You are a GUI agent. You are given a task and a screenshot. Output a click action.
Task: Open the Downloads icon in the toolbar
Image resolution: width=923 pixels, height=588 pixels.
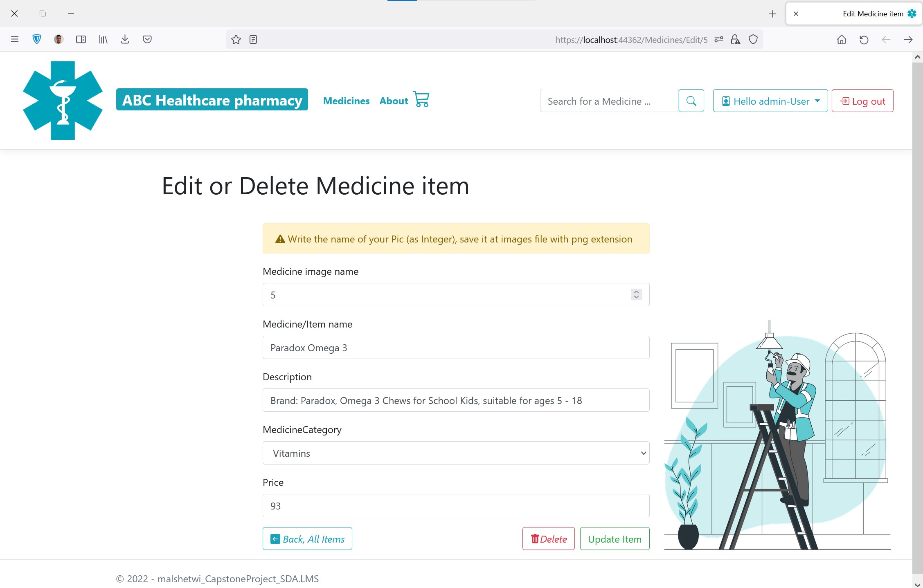click(125, 39)
